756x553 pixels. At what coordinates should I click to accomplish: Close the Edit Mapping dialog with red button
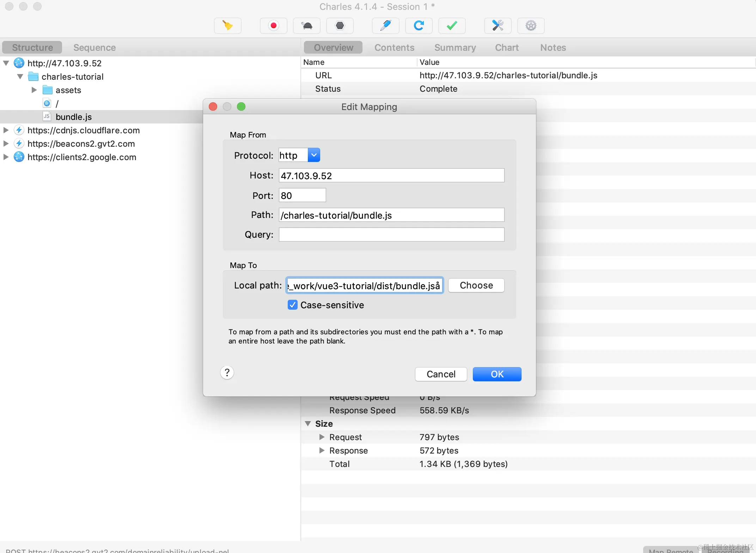tap(213, 107)
